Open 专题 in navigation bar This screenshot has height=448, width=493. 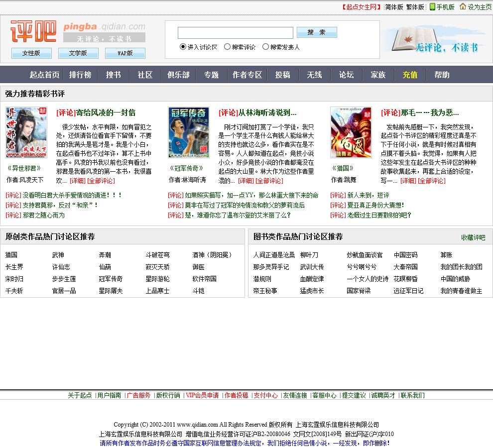click(211, 75)
